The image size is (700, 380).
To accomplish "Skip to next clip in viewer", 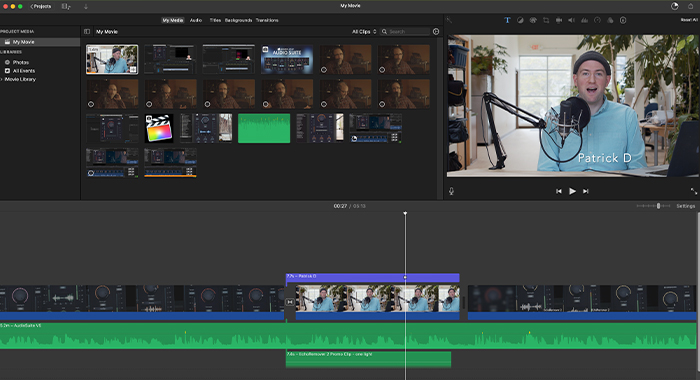I will (586, 191).
